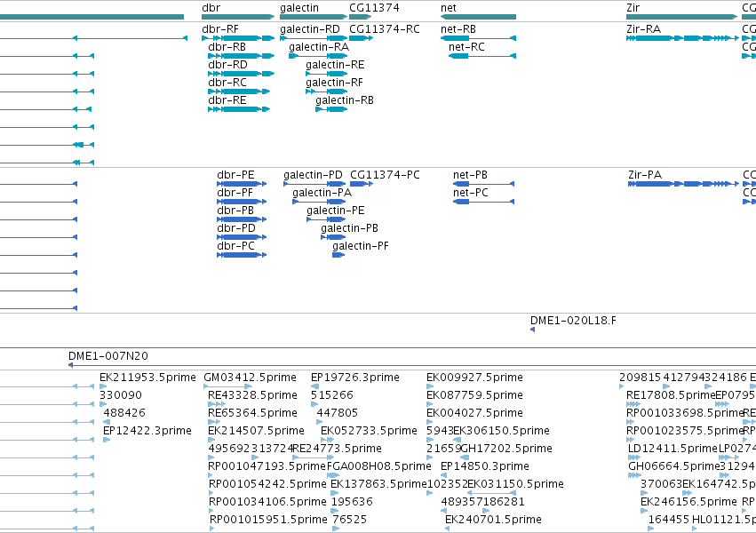Select galectin-PD protein label

tap(313, 175)
